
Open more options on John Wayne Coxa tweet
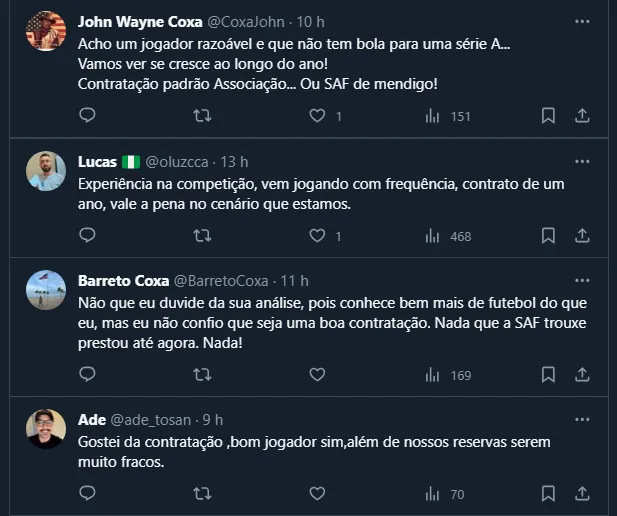(582, 21)
